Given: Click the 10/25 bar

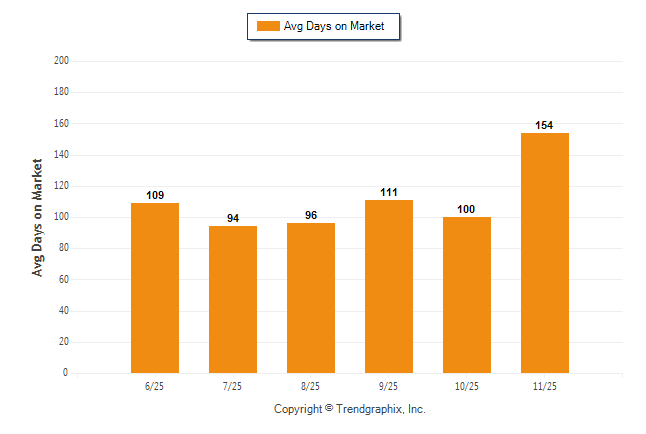Looking at the screenshot, I should click(x=467, y=295).
